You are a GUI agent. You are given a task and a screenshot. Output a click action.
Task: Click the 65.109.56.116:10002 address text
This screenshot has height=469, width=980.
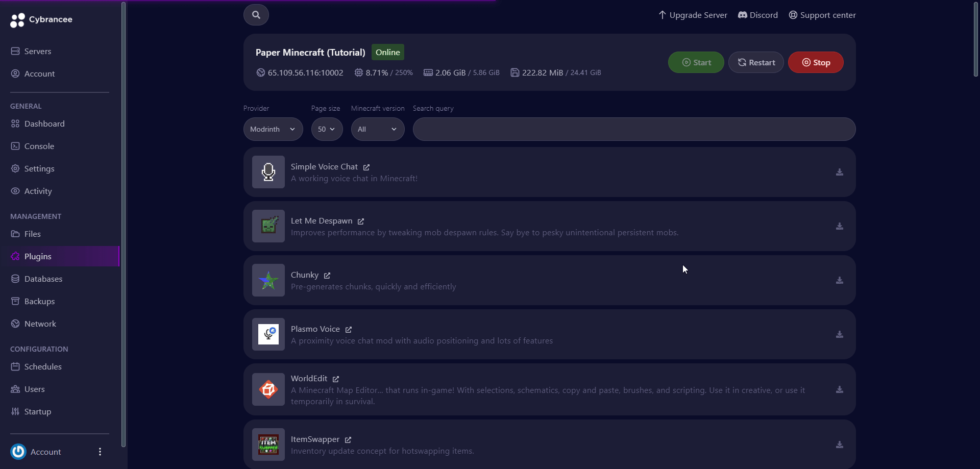[x=305, y=72]
